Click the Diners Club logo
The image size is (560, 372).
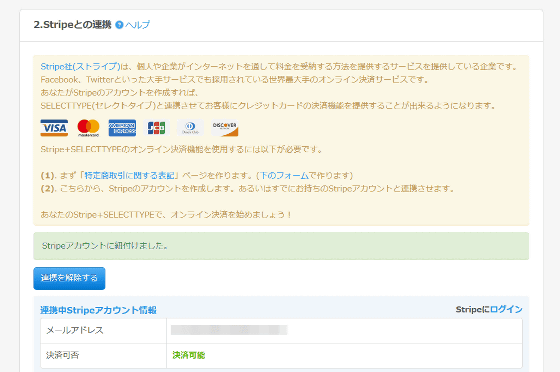point(190,128)
